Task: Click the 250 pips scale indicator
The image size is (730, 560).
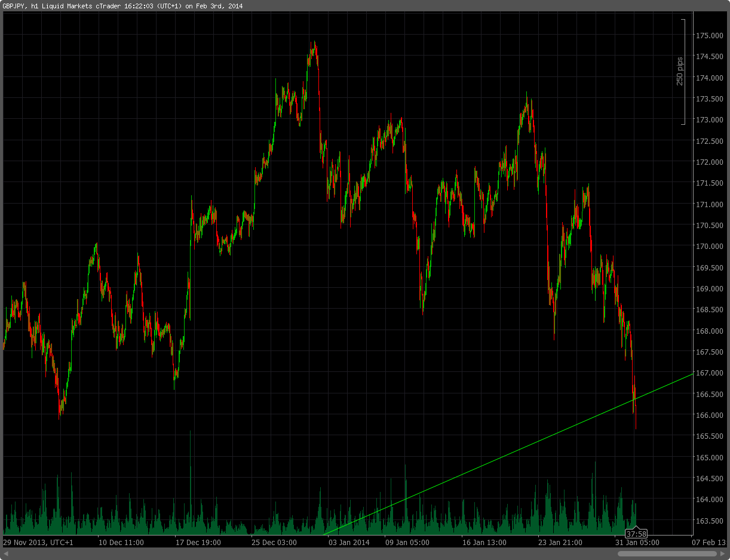Action: (x=681, y=72)
